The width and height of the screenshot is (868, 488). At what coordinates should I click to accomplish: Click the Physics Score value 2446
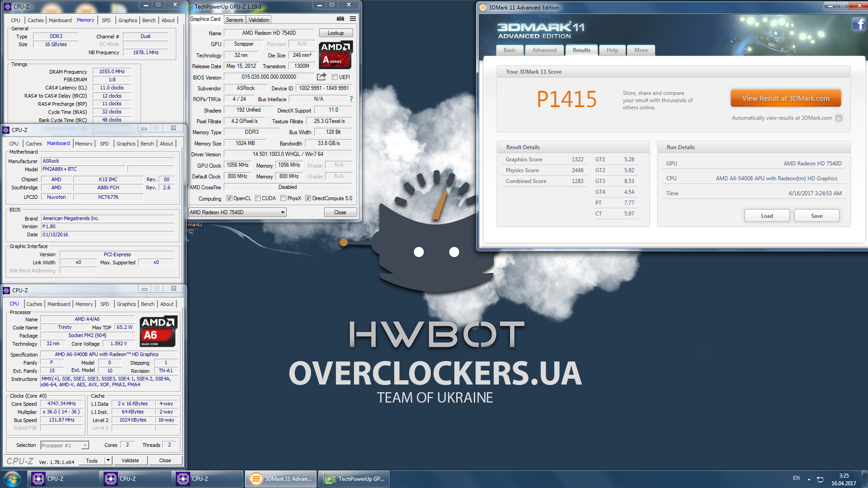coord(577,170)
